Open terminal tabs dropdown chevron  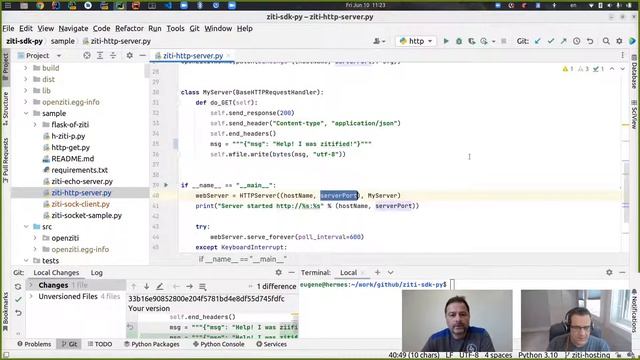(x=391, y=272)
